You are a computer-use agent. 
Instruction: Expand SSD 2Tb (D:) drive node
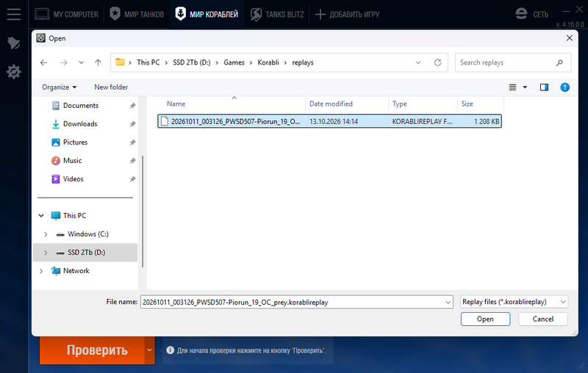click(46, 253)
